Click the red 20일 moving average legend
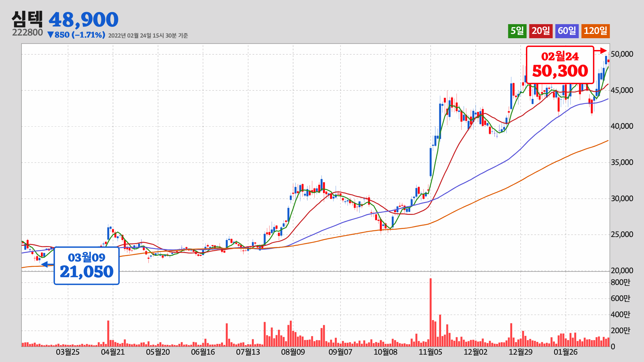644x362 pixels. [541, 31]
